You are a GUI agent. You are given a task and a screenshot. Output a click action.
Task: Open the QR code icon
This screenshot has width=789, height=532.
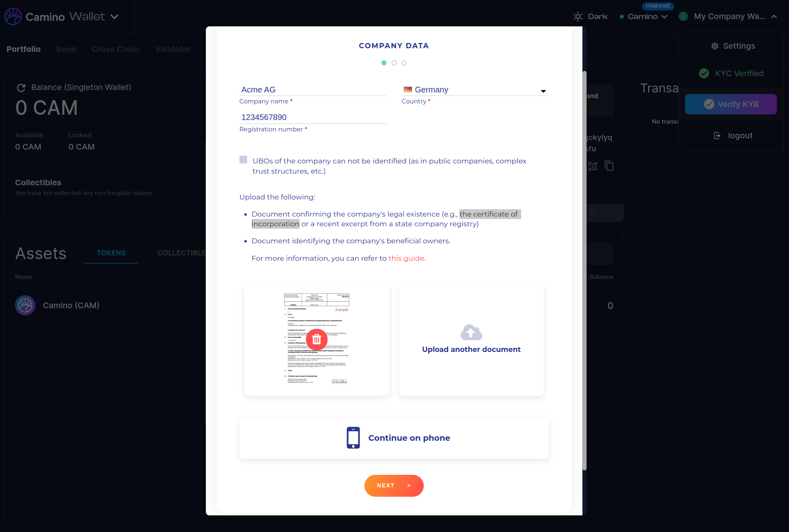pyautogui.click(x=593, y=166)
